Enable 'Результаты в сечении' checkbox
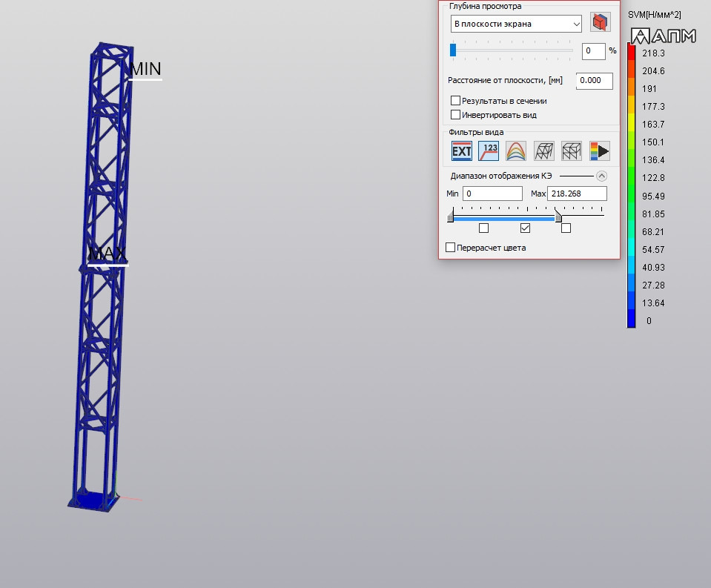The width and height of the screenshot is (711, 588). pos(456,101)
